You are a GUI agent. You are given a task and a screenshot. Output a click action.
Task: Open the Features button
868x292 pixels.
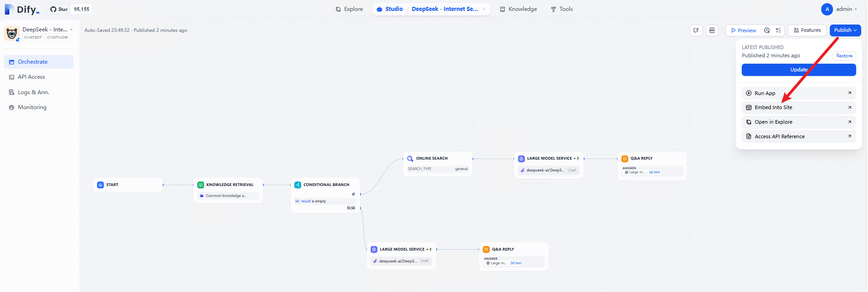click(x=807, y=30)
